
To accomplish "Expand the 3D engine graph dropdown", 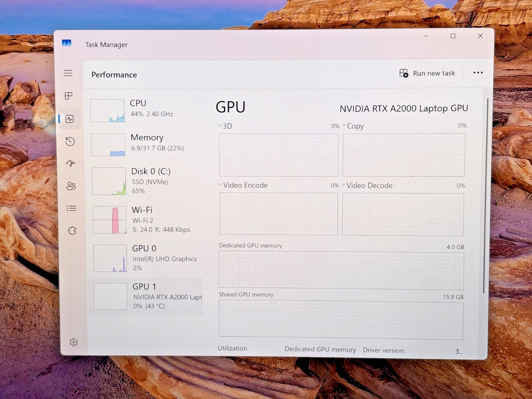I will tap(225, 126).
